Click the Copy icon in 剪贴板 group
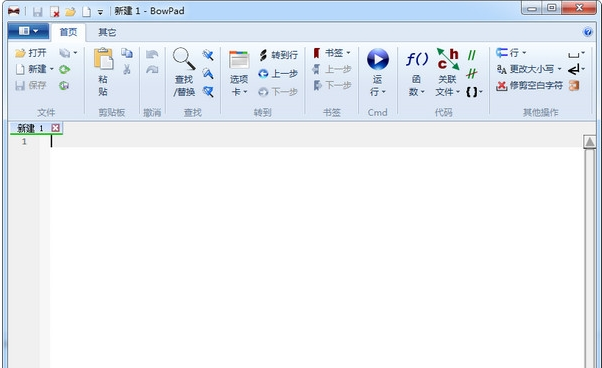Screen dimensions: 602x368 [x=127, y=53]
